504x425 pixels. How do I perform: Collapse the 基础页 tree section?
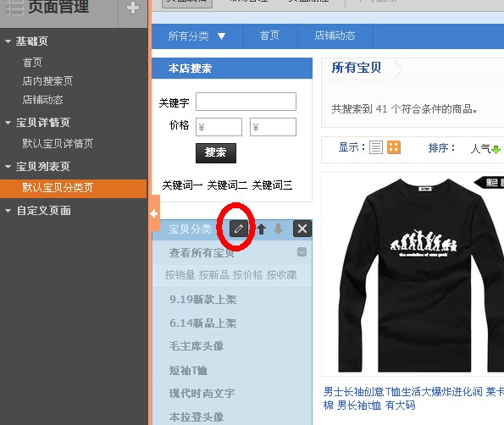pyautogui.click(x=8, y=41)
